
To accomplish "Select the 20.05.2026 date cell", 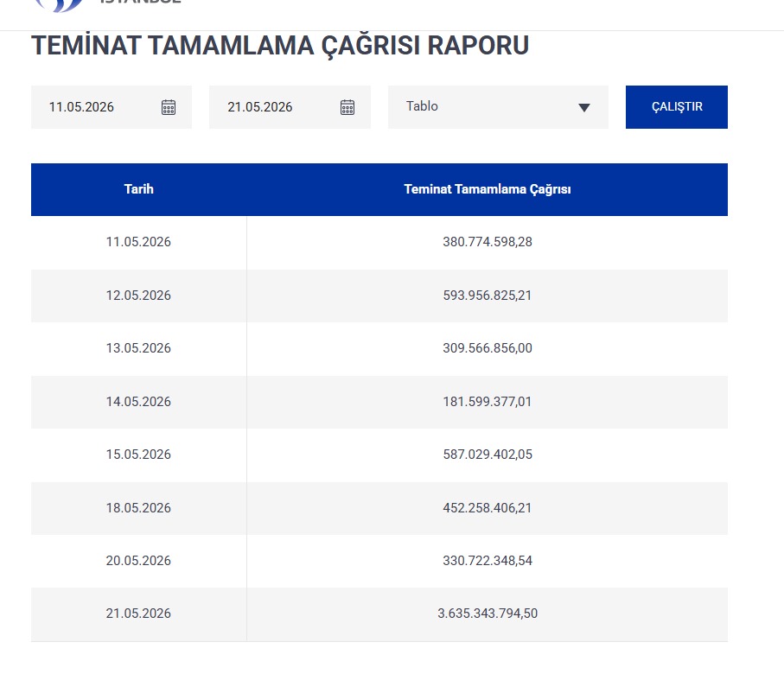I will [x=138, y=561].
